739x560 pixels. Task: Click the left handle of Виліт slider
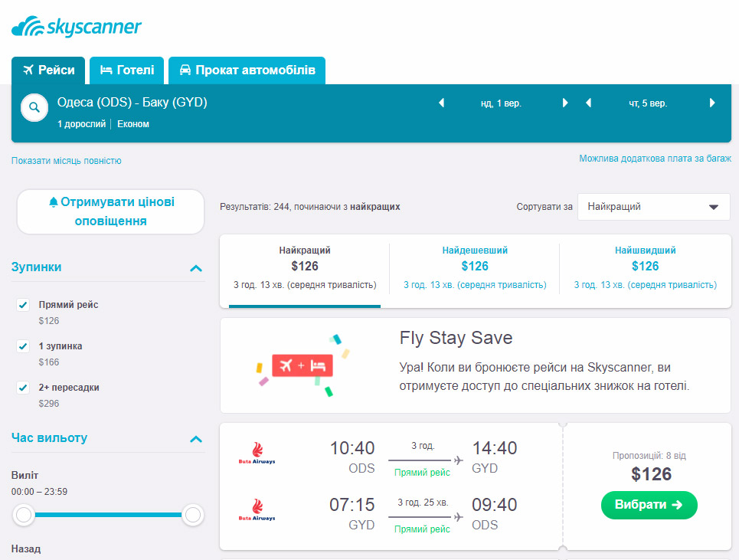pyautogui.click(x=24, y=515)
